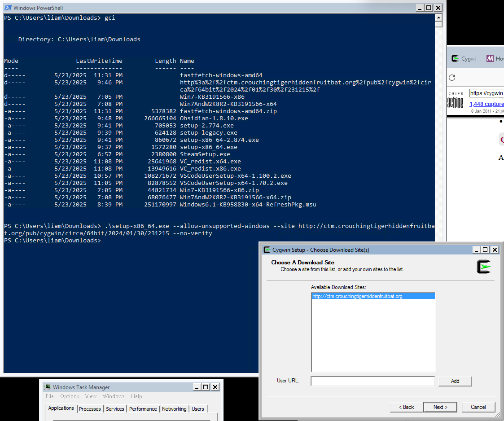504x421 pixels.
Task: Click the Cygwin logo in the setup dialog
Action: [x=484, y=267]
